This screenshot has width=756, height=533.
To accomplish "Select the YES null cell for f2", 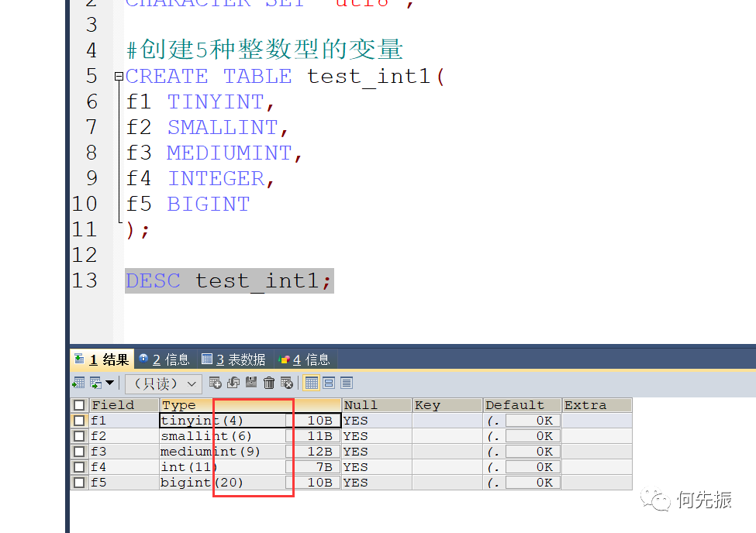I will [377, 436].
